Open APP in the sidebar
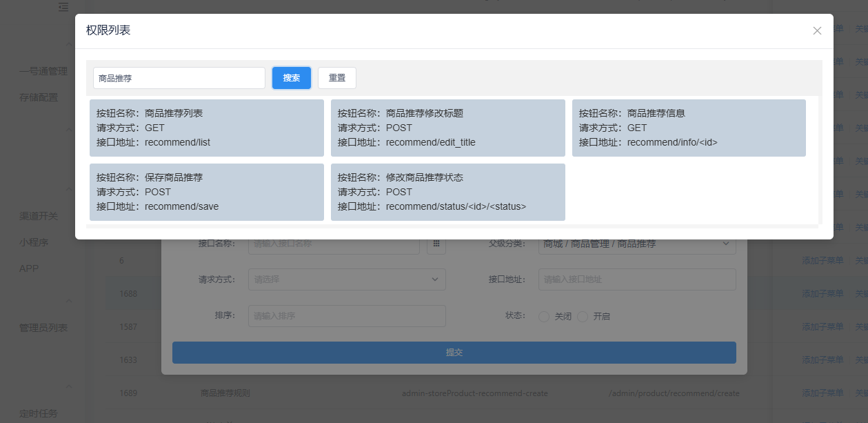Screen dimensions: 868x423 click(x=29, y=268)
